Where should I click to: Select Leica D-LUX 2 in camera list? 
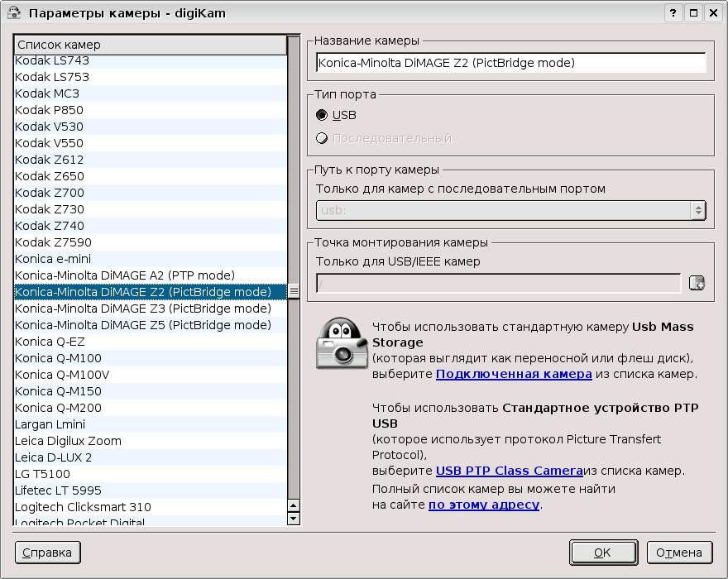point(151,457)
